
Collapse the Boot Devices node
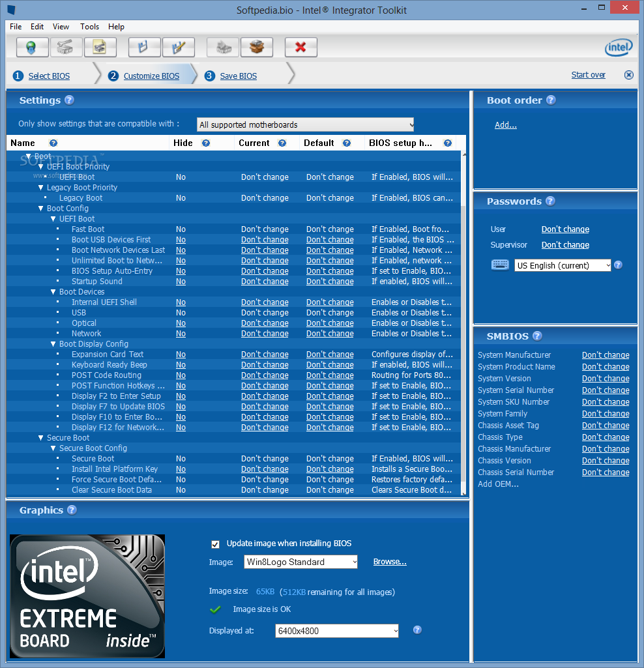pyautogui.click(x=53, y=292)
